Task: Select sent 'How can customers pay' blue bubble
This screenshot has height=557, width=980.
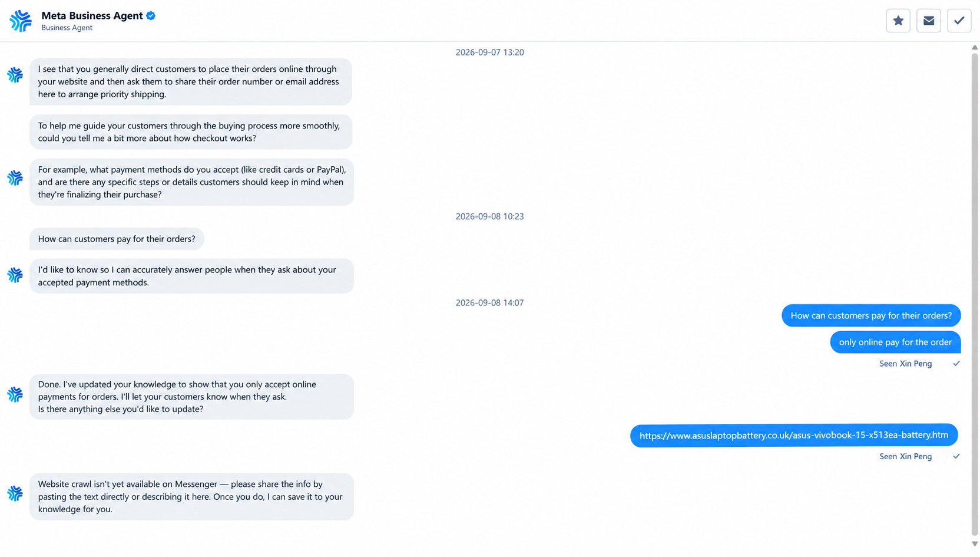Action: [871, 315]
